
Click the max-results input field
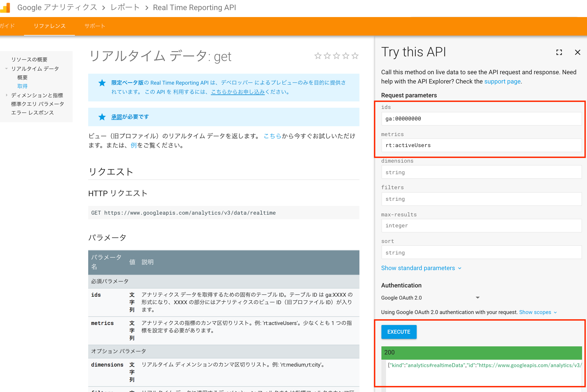pyautogui.click(x=481, y=226)
